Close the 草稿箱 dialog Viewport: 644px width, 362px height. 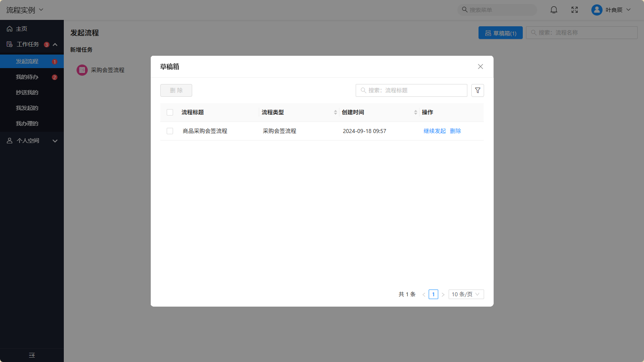(x=480, y=67)
